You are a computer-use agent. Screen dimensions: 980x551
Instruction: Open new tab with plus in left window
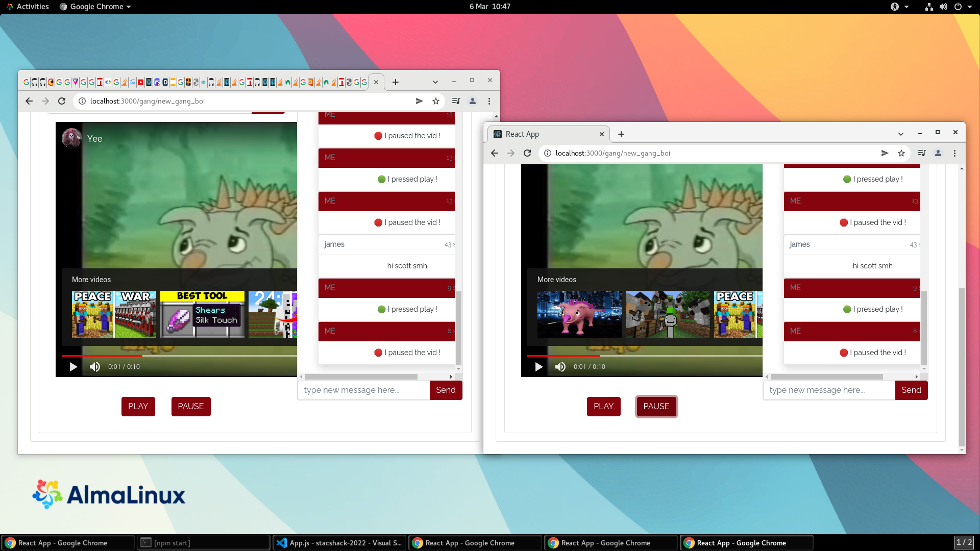pyautogui.click(x=396, y=82)
